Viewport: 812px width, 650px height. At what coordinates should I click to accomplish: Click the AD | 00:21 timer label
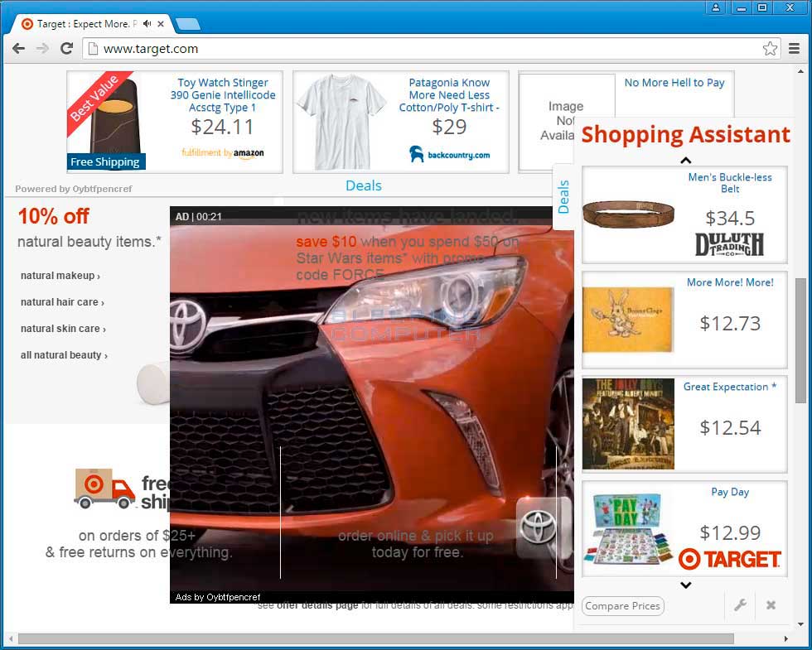tap(198, 216)
